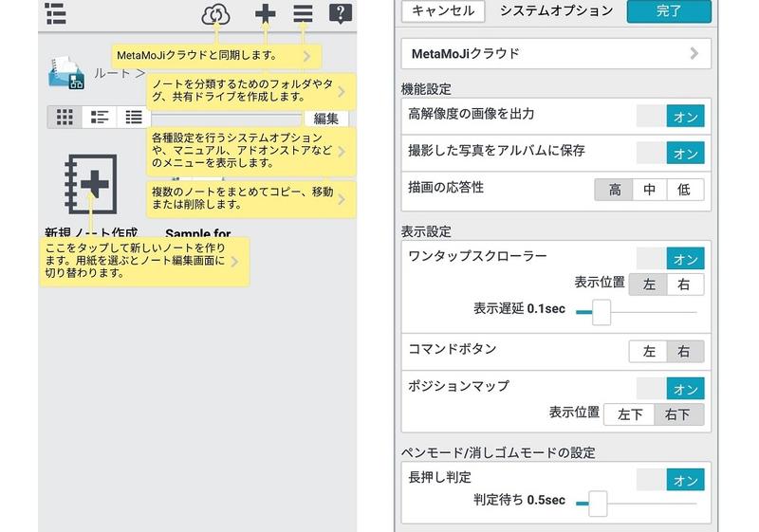Tap the cloud sync icon
Image resolution: width=759 pixels, height=532 pixels.
(x=216, y=14)
